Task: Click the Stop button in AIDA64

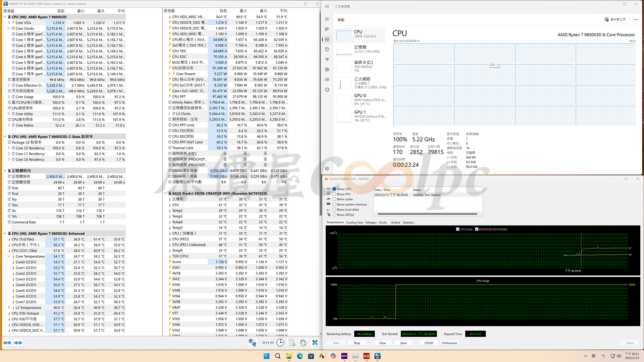Action: click(x=357, y=343)
